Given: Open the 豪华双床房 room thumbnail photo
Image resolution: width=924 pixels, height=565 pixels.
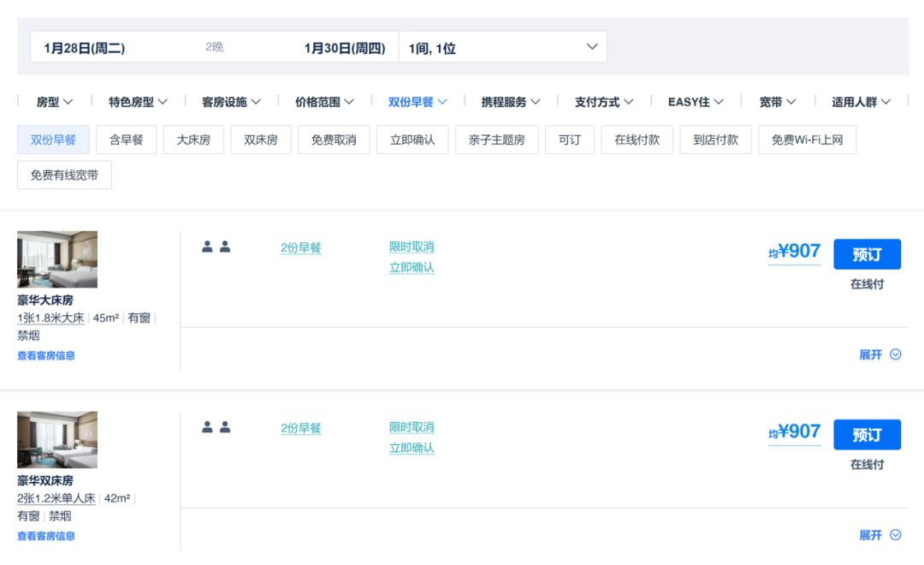Looking at the screenshot, I should (x=57, y=439).
